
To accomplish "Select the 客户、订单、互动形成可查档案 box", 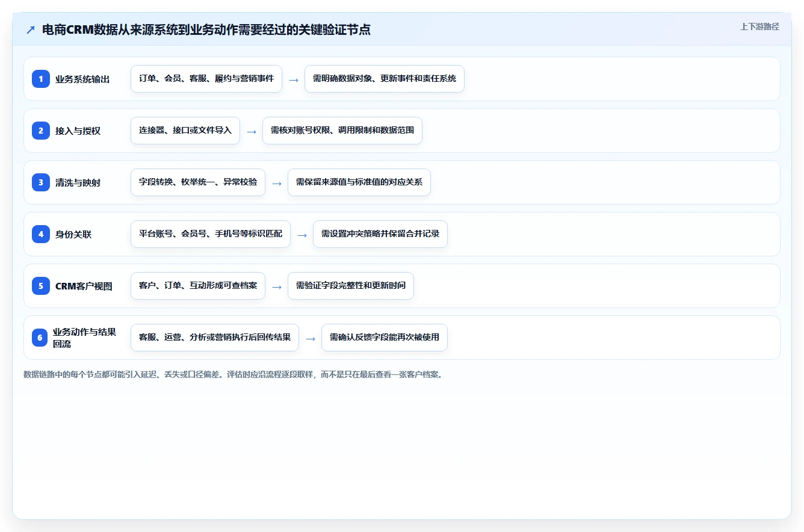I will pyautogui.click(x=198, y=286).
